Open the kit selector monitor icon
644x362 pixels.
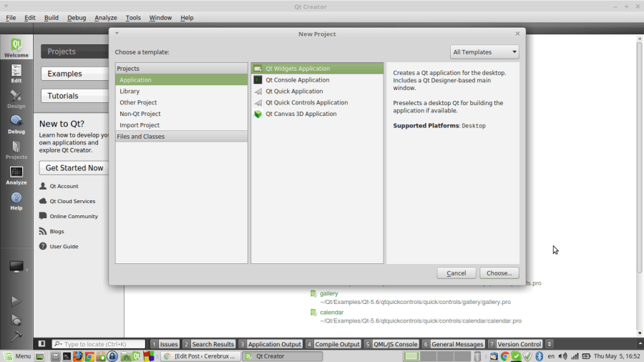click(16, 267)
